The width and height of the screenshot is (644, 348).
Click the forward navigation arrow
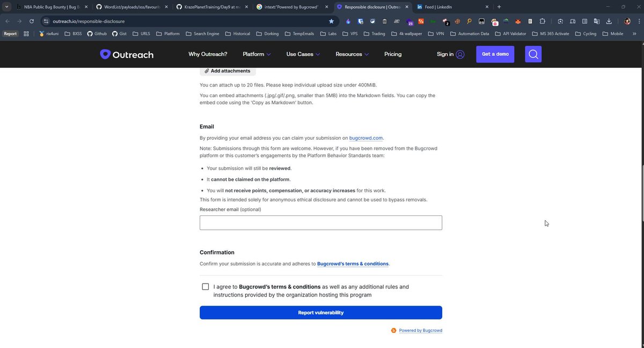pos(19,21)
